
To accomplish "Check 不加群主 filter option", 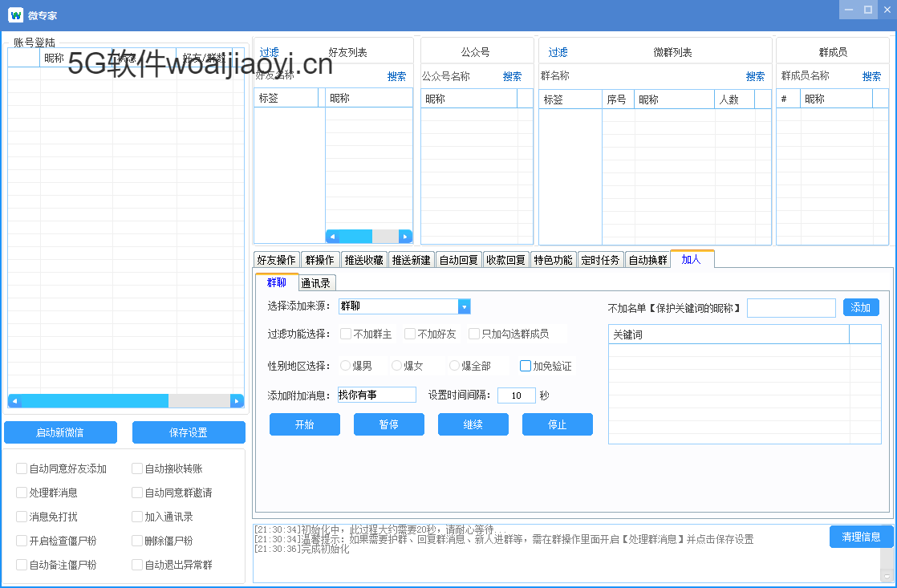I will click(346, 334).
